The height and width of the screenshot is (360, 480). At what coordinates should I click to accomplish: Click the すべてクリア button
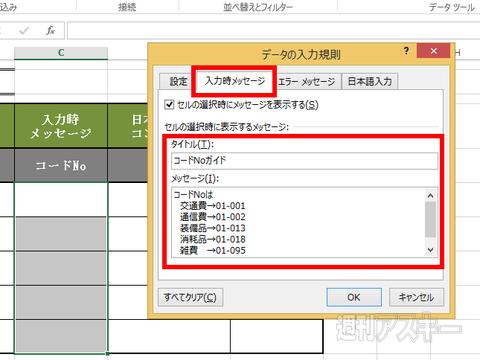coord(190,297)
